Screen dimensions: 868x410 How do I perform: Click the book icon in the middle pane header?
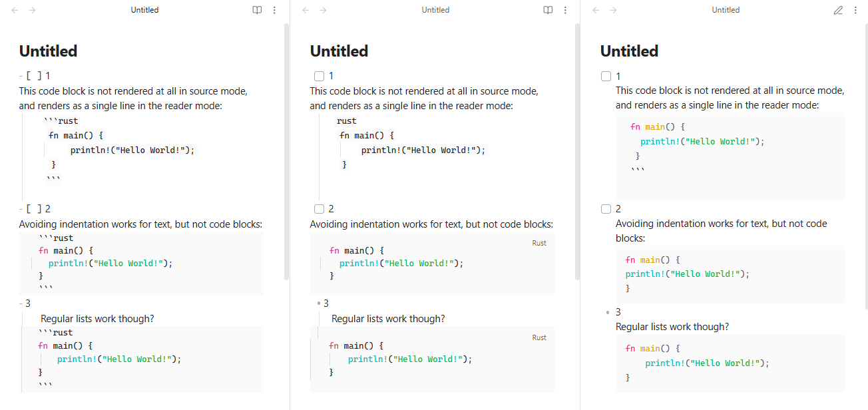coord(548,10)
